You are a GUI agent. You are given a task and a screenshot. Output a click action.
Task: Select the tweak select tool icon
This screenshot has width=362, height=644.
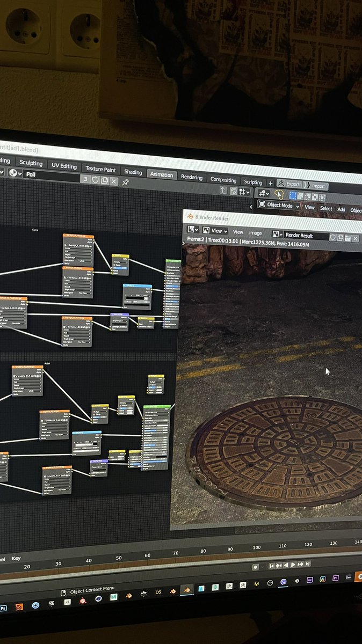pyautogui.click(x=279, y=195)
